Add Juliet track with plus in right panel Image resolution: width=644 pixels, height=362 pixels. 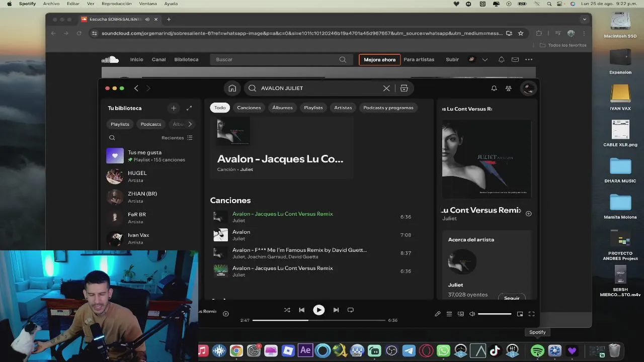pyautogui.click(x=528, y=214)
